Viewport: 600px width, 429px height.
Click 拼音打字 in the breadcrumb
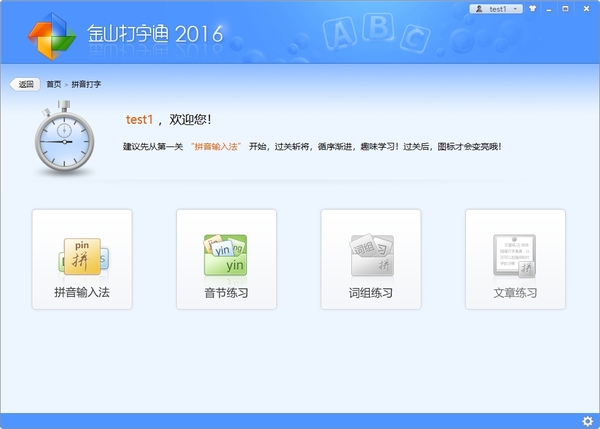tap(87, 84)
